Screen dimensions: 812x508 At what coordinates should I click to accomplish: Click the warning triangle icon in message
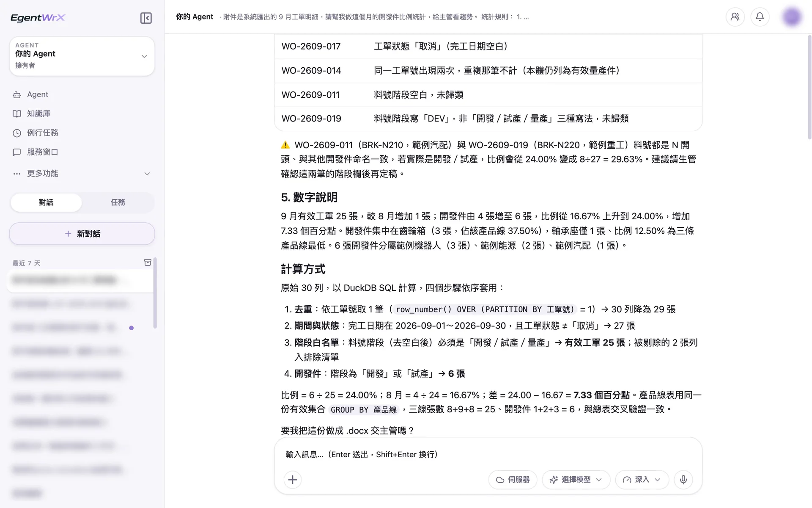(285, 145)
